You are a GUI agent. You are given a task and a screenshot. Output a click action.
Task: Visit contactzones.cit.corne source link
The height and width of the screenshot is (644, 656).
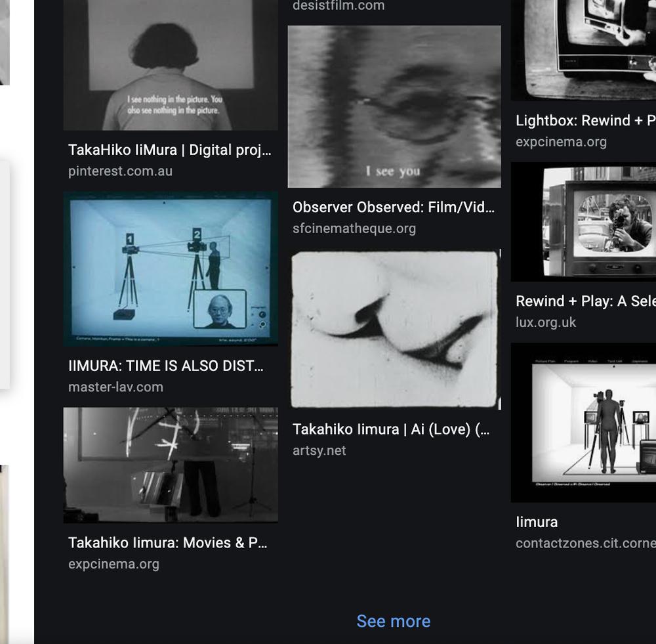[x=586, y=544]
